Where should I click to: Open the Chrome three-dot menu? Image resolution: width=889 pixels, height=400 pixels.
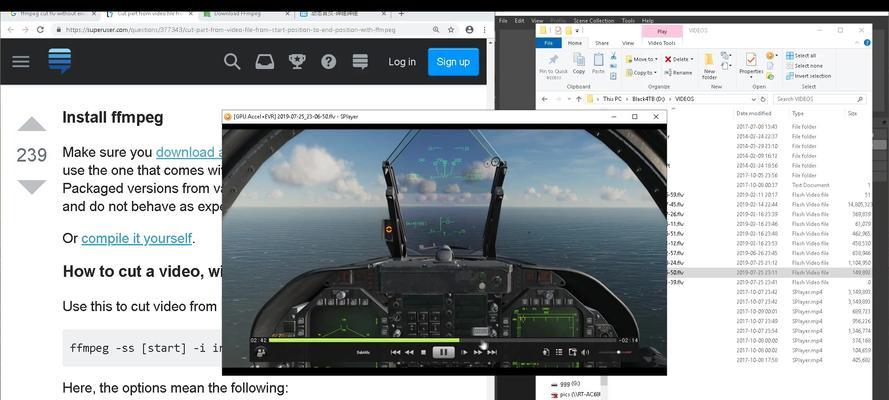(x=484, y=29)
